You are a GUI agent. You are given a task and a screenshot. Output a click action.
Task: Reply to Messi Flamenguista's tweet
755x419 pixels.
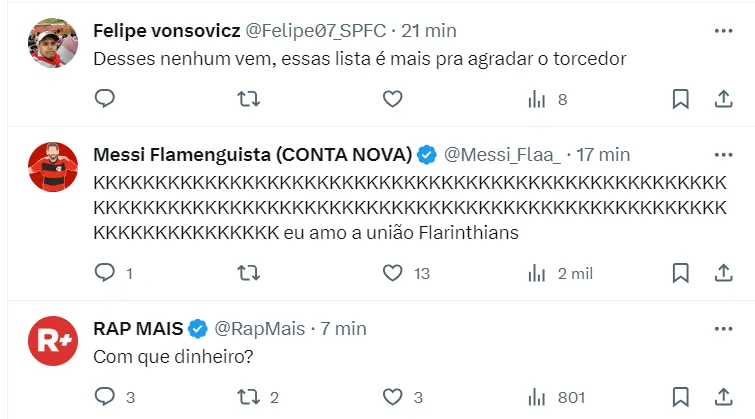coord(105,272)
